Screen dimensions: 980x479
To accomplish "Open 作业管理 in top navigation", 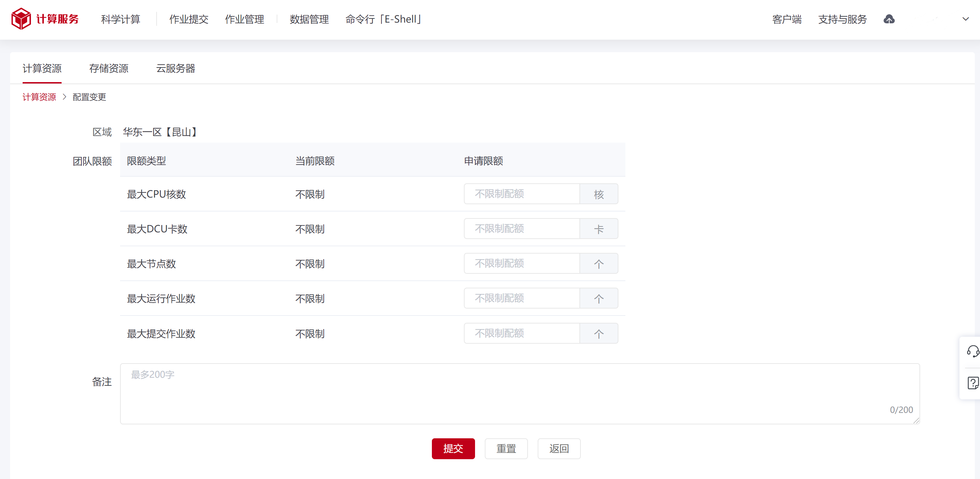I will [245, 19].
